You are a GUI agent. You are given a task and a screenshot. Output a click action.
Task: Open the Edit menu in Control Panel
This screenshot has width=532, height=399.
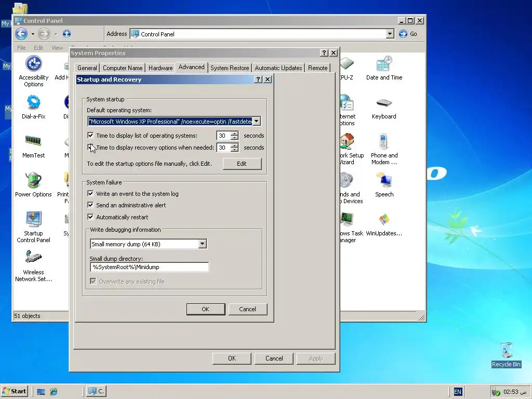pyautogui.click(x=38, y=48)
